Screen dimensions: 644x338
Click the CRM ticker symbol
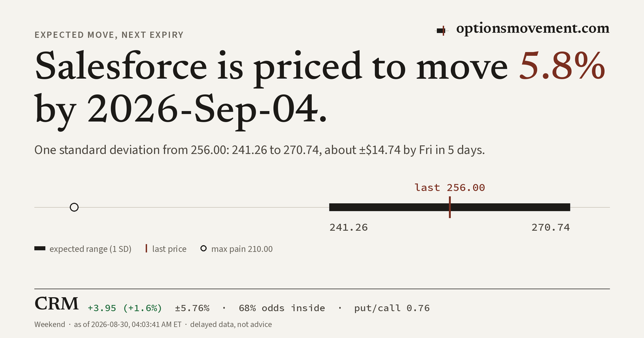57,304
